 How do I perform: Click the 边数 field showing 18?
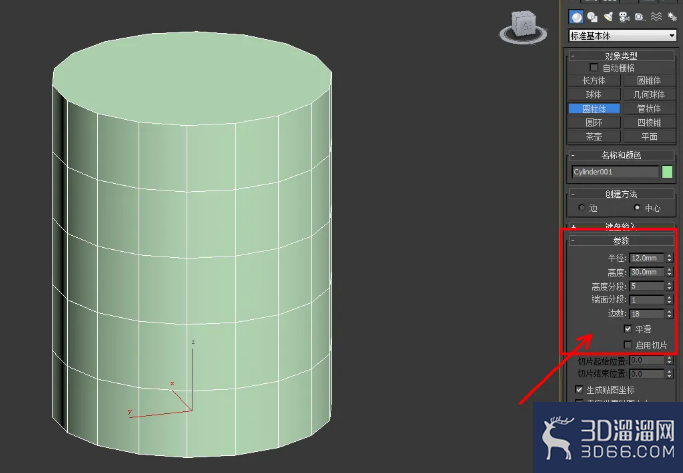[x=647, y=314]
